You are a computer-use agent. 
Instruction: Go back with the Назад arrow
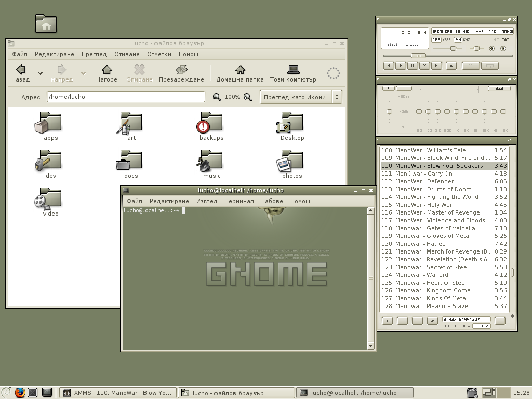point(20,73)
